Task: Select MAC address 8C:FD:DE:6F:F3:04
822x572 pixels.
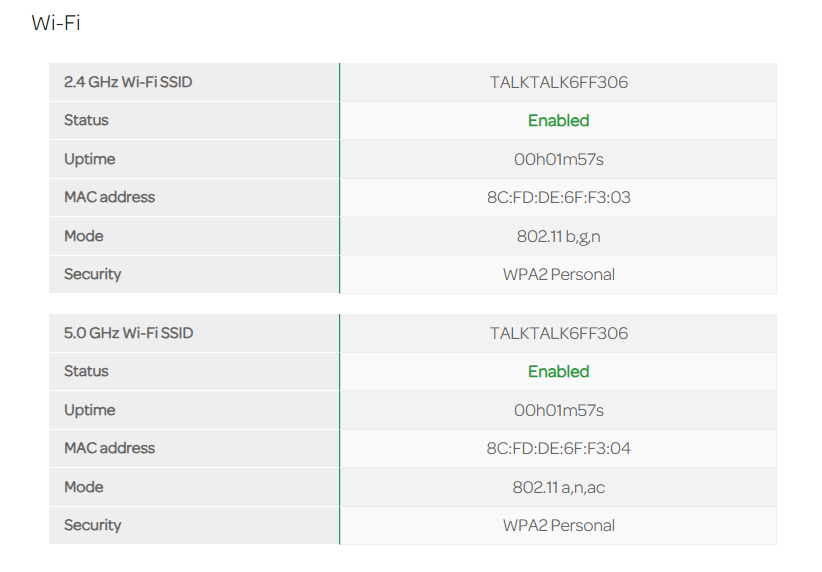Action: coord(558,448)
